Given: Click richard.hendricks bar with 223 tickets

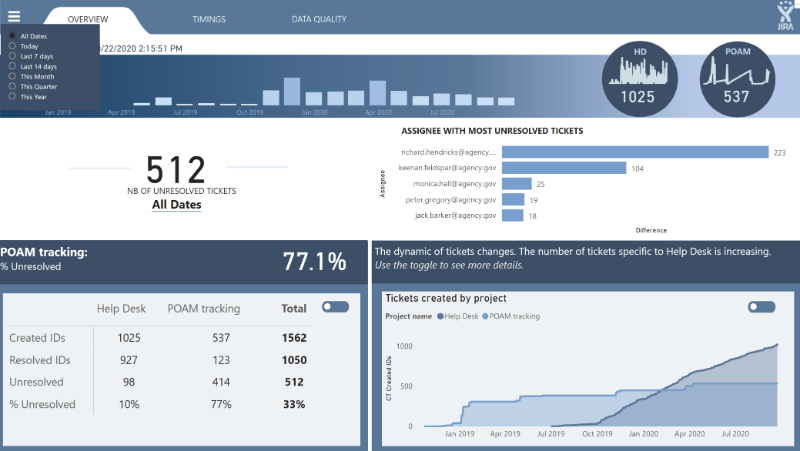Looking at the screenshot, I should pos(634,152).
